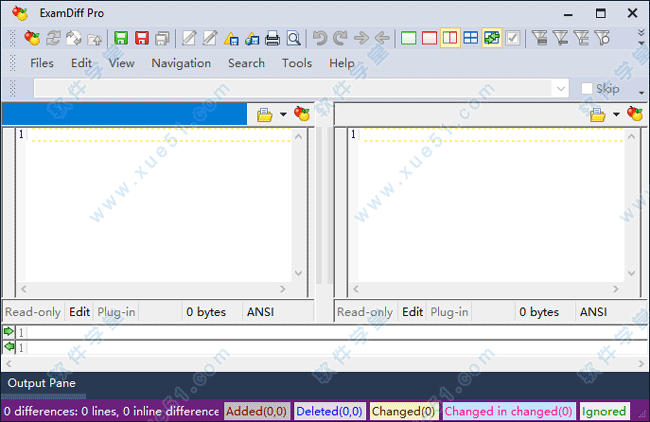Click the red Save right file icon

point(141,38)
